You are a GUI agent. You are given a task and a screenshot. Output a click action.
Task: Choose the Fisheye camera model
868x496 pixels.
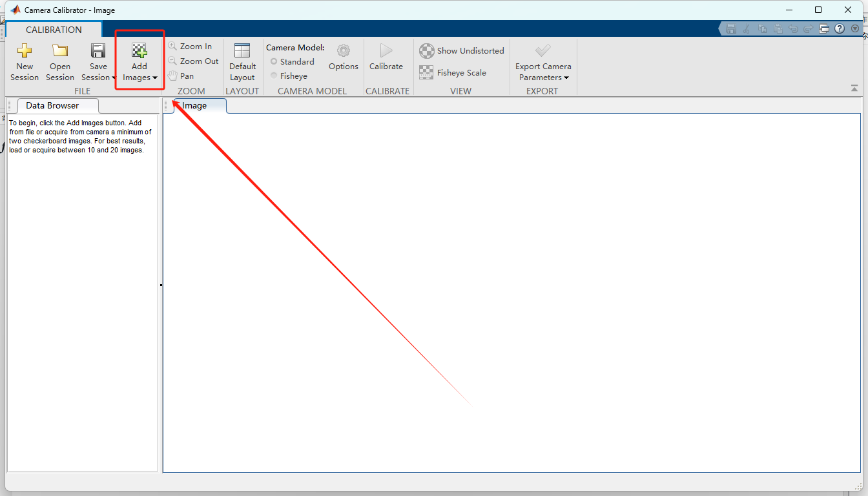[x=289, y=76]
